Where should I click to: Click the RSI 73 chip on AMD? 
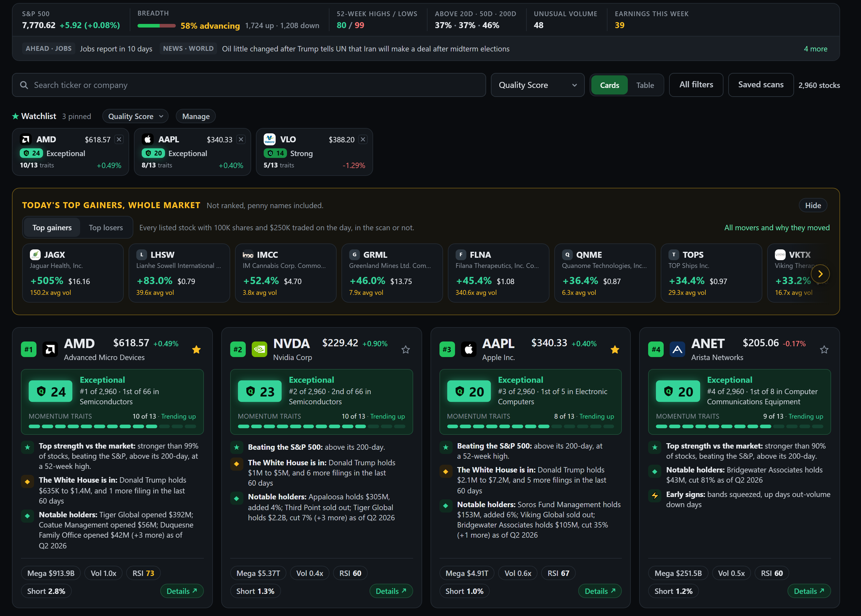143,573
